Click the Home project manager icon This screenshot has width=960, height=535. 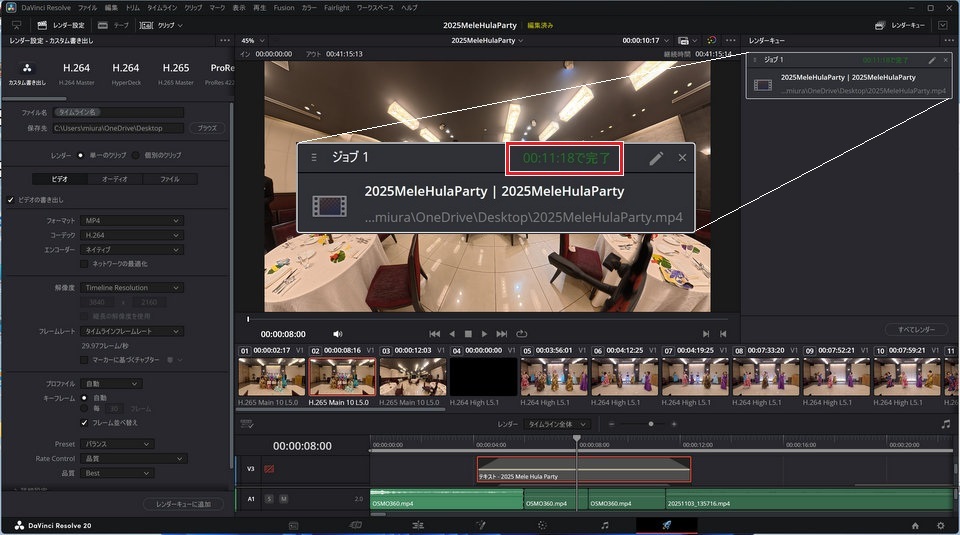coord(915,524)
